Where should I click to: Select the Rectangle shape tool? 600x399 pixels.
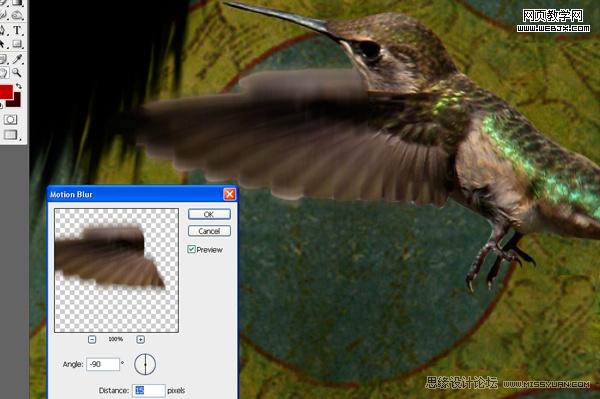click(17, 44)
